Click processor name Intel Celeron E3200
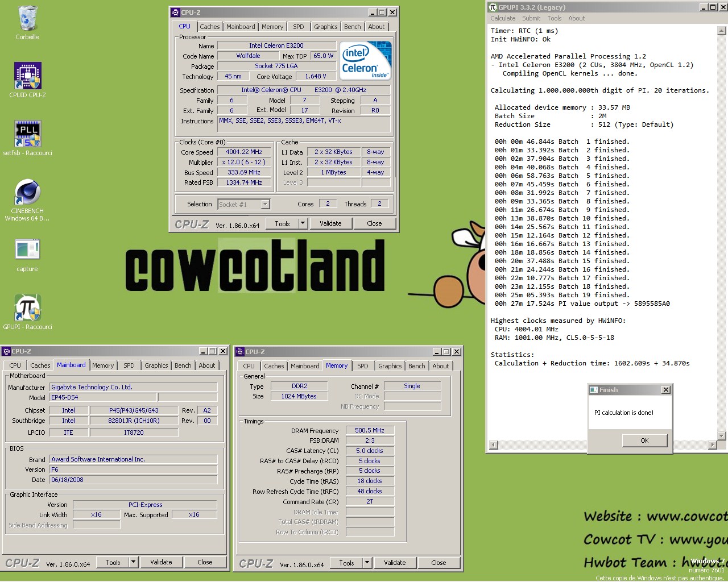 276,45
